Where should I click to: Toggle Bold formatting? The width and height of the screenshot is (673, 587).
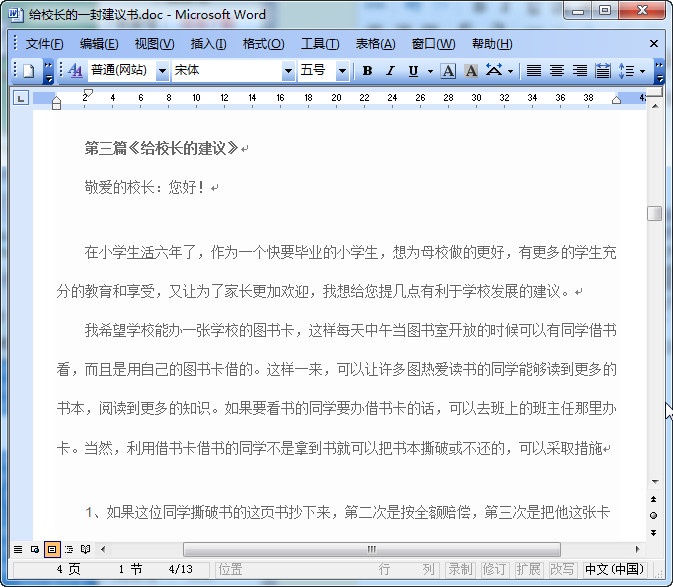(367, 71)
